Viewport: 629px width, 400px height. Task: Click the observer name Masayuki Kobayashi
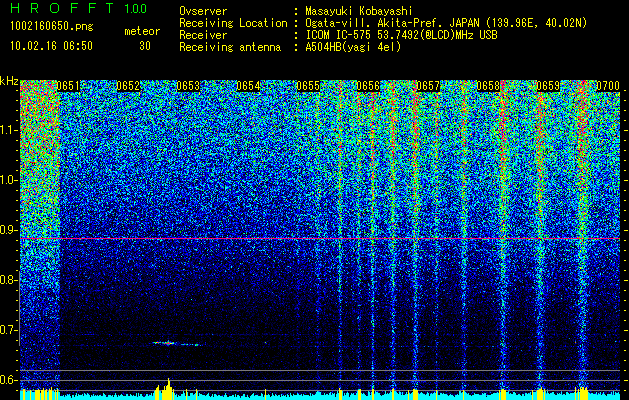click(358, 11)
